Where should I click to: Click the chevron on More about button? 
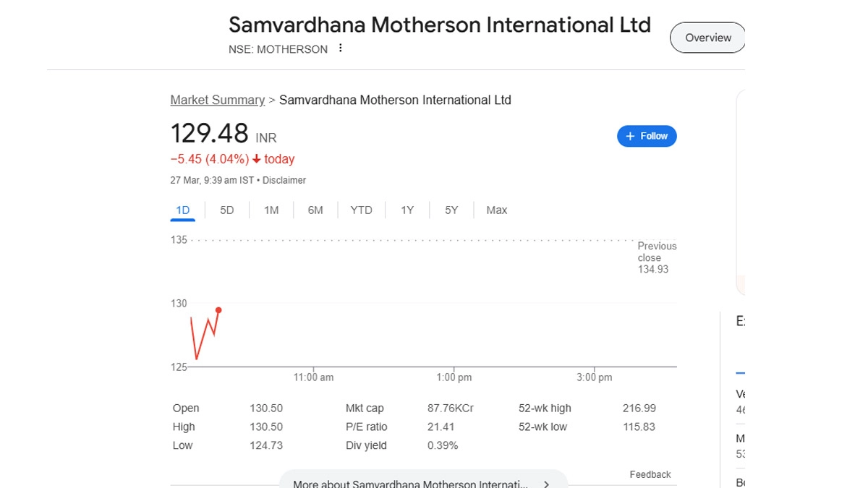(x=547, y=484)
